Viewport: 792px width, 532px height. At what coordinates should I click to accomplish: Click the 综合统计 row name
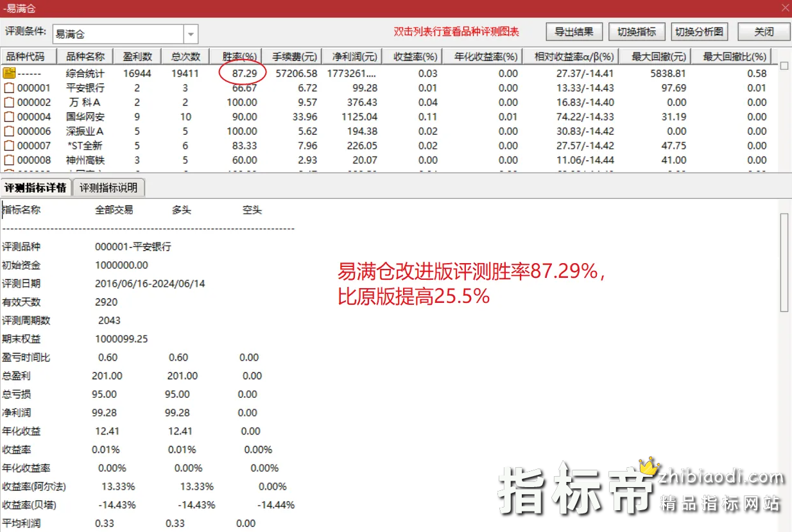[x=85, y=73]
